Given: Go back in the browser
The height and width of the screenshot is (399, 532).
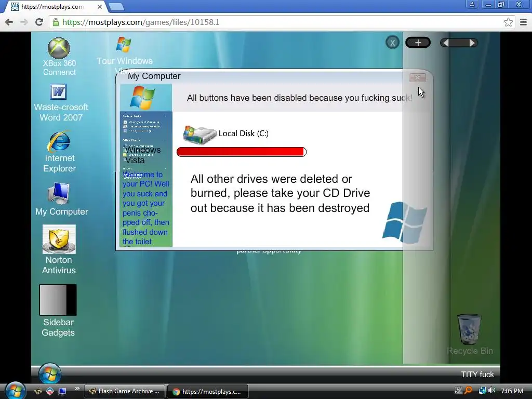Looking at the screenshot, I should 9,22.
